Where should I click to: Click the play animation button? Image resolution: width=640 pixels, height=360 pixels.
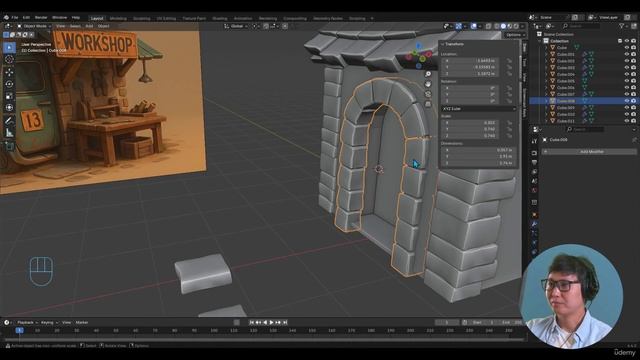(x=271, y=322)
